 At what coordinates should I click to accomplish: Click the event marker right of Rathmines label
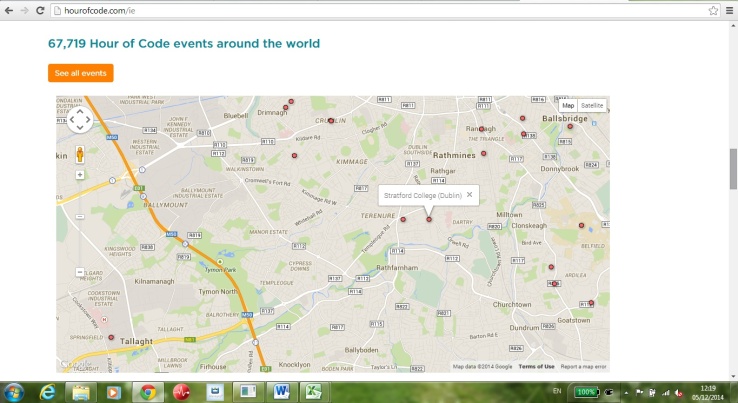[483, 153]
